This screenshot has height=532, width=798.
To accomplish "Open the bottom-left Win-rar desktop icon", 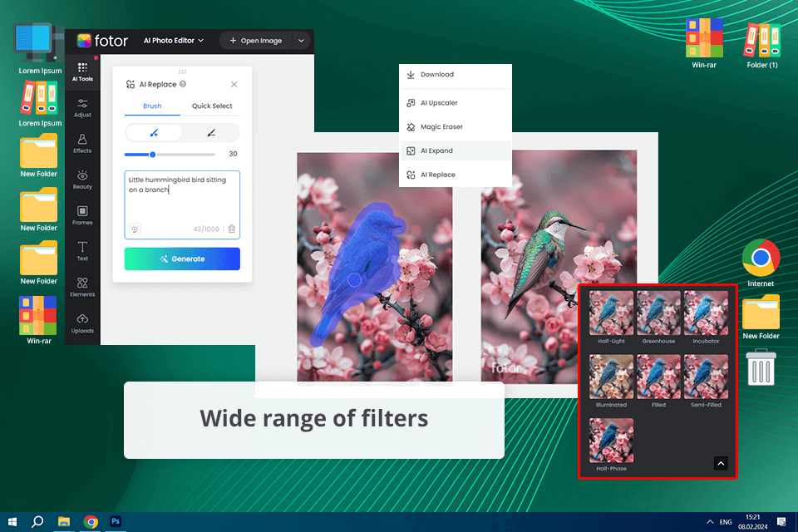I will point(39,320).
